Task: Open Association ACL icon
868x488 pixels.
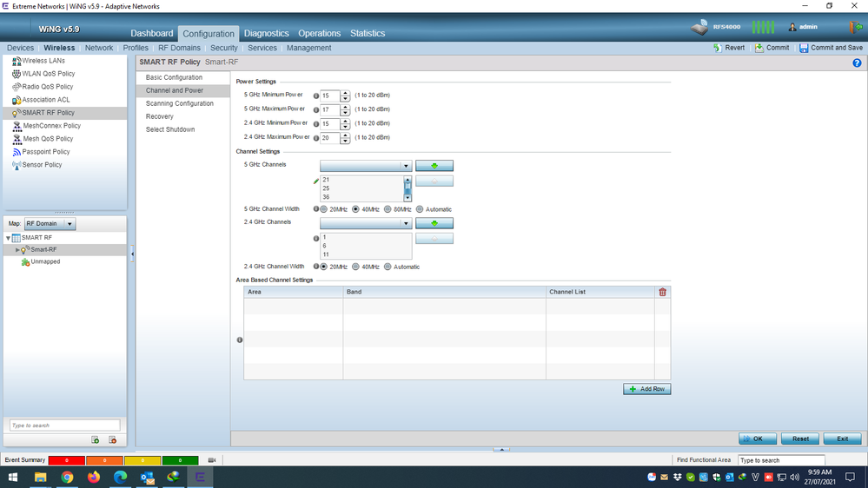Action: pyautogui.click(x=17, y=100)
